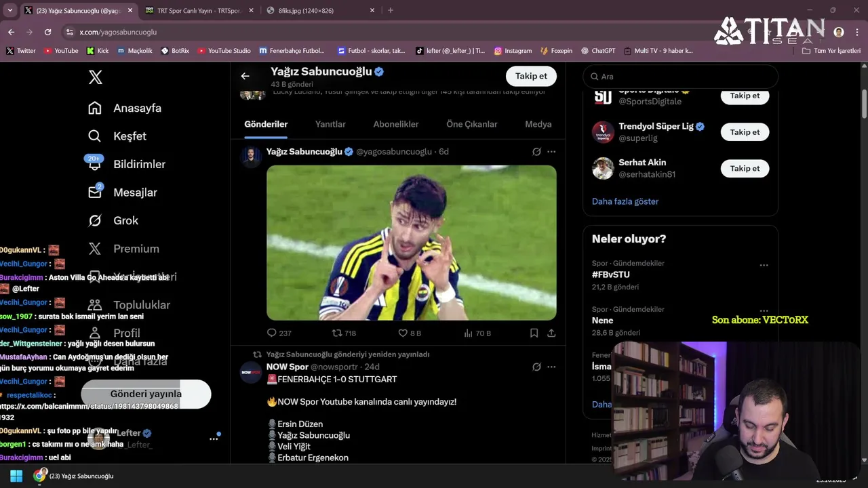Open Twitter bookmark in bookmarks bar
The width and height of the screenshot is (868, 488).
point(20,51)
